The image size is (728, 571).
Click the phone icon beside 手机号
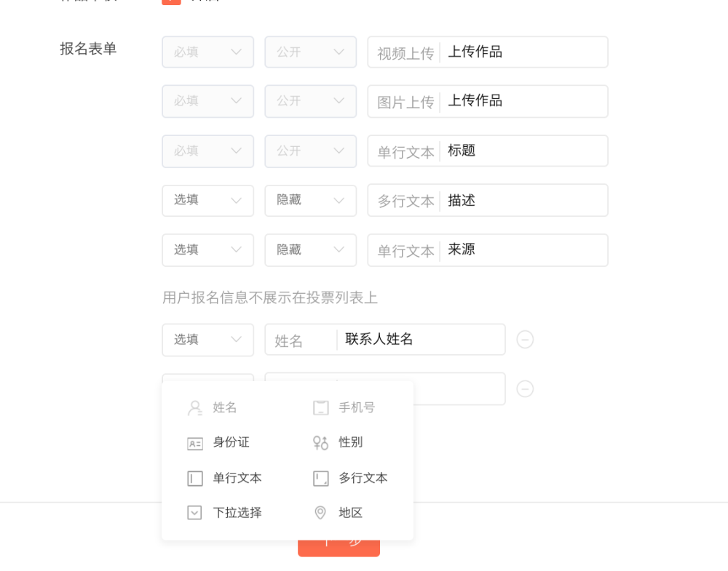pos(320,408)
